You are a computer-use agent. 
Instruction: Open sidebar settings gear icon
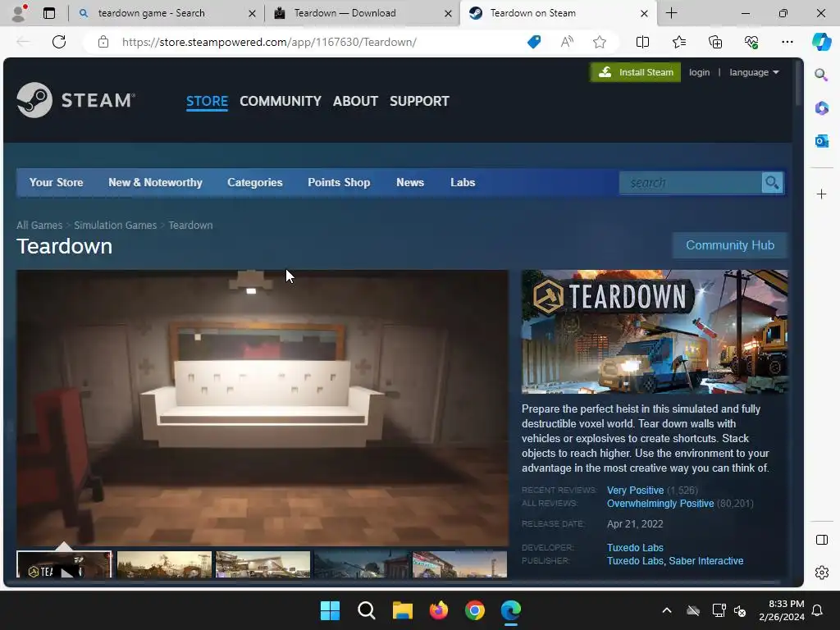click(x=821, y=573)
